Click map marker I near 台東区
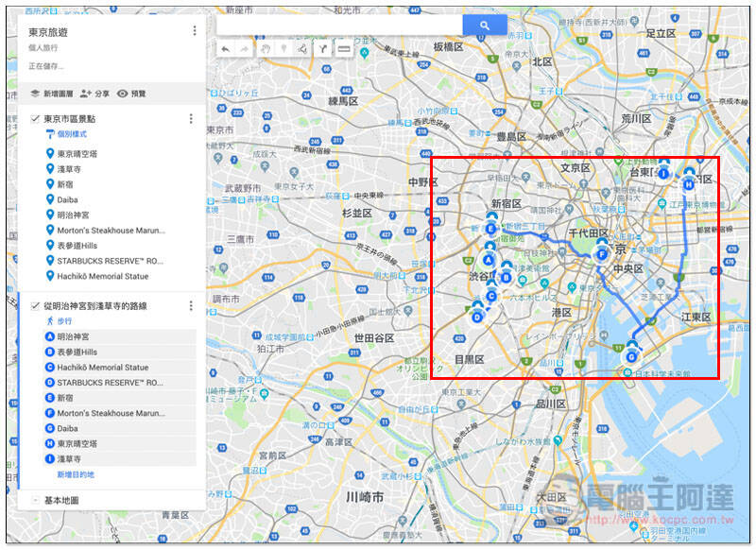 [x=664, y=173]
